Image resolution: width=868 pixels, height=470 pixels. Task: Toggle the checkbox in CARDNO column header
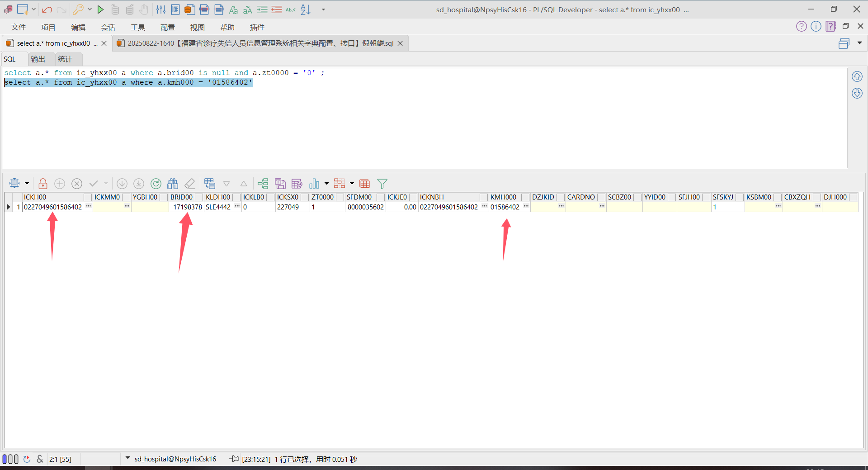coord(601,197)
